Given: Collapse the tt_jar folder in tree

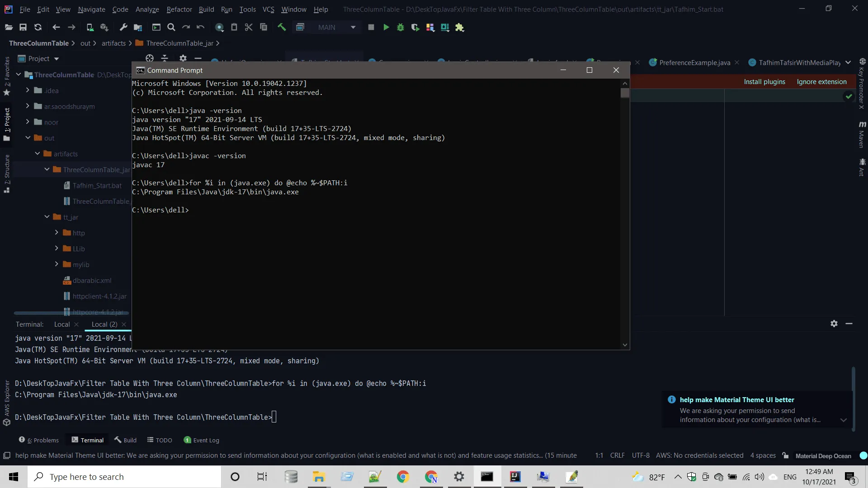Looking at the screenshot, I should (47, 217).
